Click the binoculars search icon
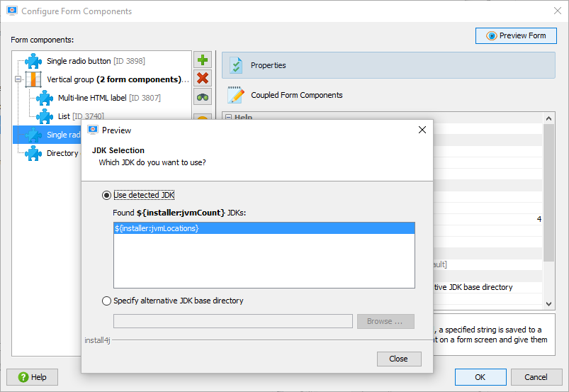Viewport: 569px width, 392px height. tap(203, 97)
